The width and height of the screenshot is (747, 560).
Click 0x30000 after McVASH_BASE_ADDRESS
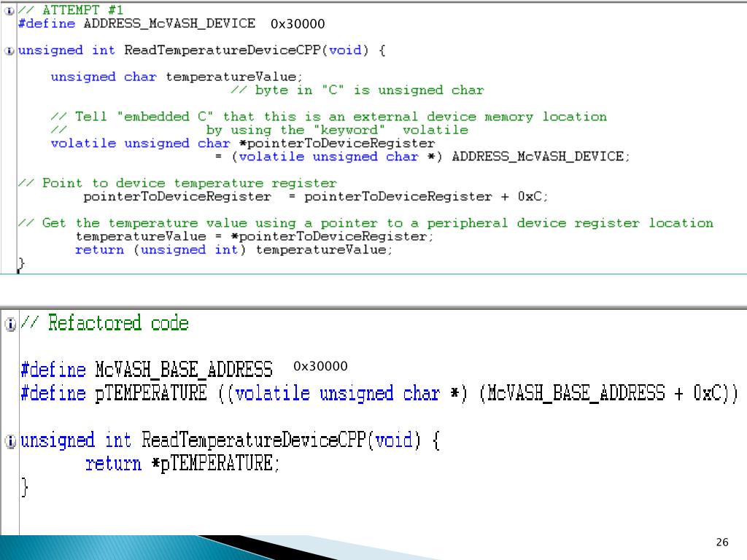[x=320, y=366]
